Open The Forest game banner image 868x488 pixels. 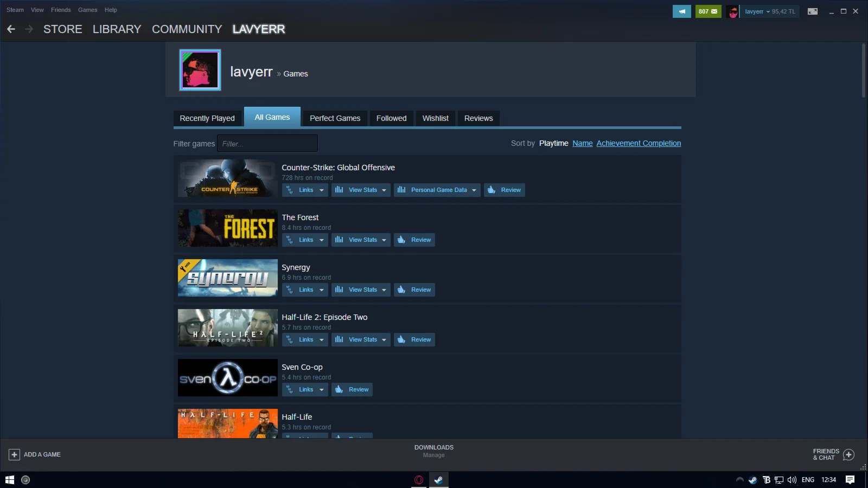pyautogui.click(x=228, y=228)
